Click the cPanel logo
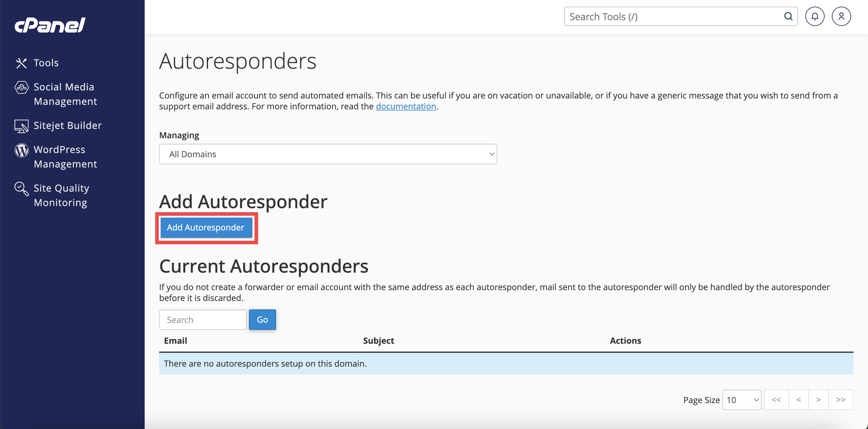Viewport: 868px width, 429px height. tap(50, 25)
